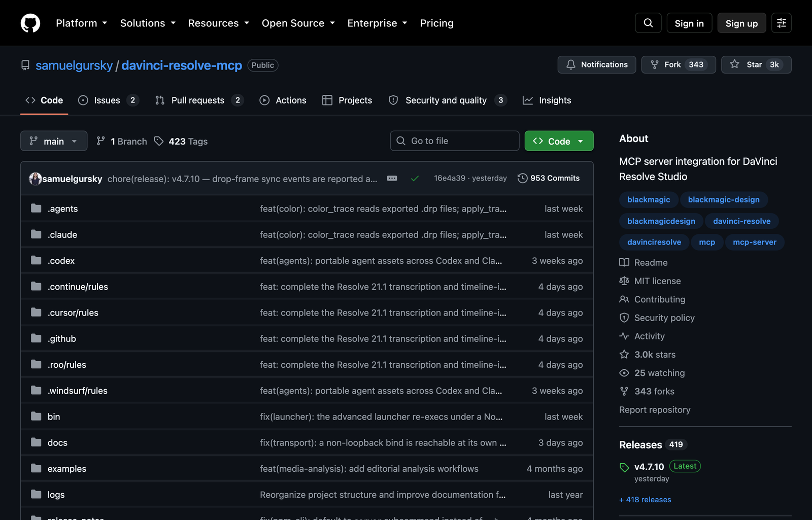Switch to the Pull requests tab
This screenshot has height=520, width=812.
coord(199,100)
